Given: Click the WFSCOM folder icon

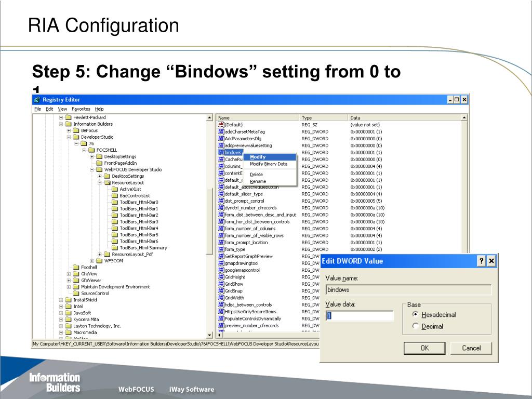Looking at the screenshot, I should click(x=99, y=261).
